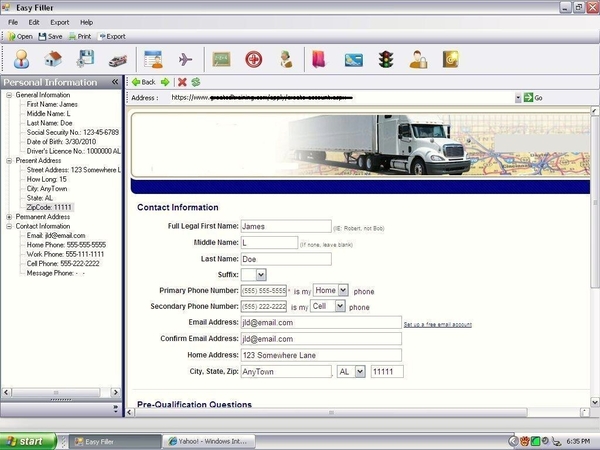
Task: Open the Export menu
Action: pyautogui.click(x=60, y=21)
